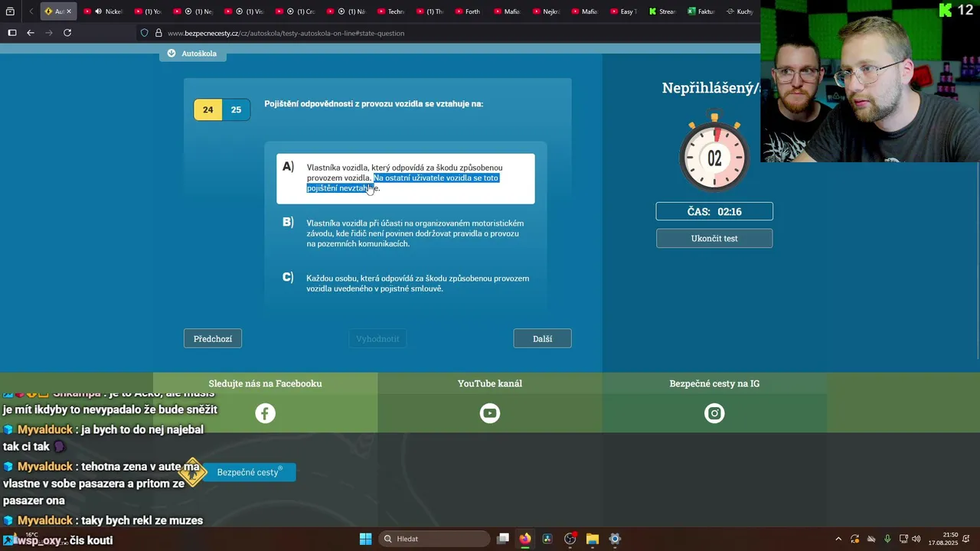Open DaVinci Resolve taskbar icon
This screenshot has height=551, width=980.
coord(547,539)
